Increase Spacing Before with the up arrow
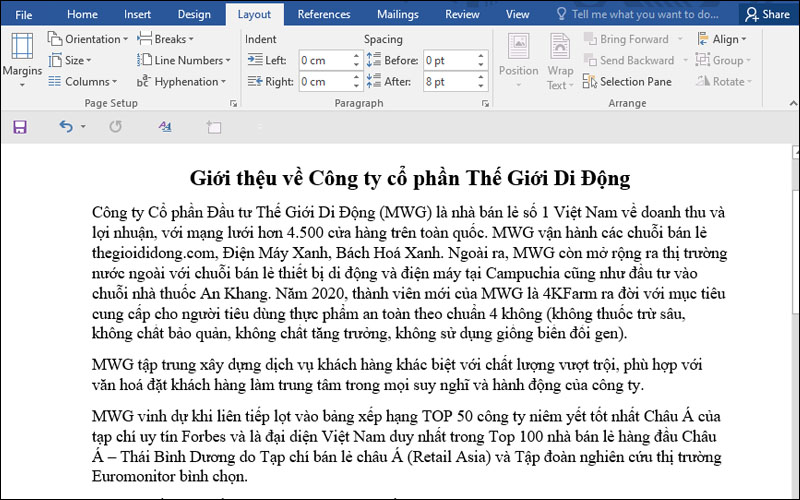Viewport: 800px width, 500px height. (x=481, y=56)
